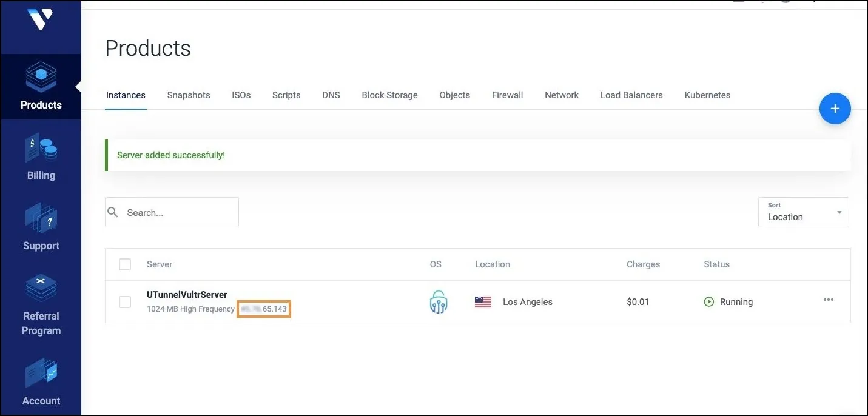The image size is (868, 416).
Task: Select the Instances tab
Action: [x=126, y=95]
